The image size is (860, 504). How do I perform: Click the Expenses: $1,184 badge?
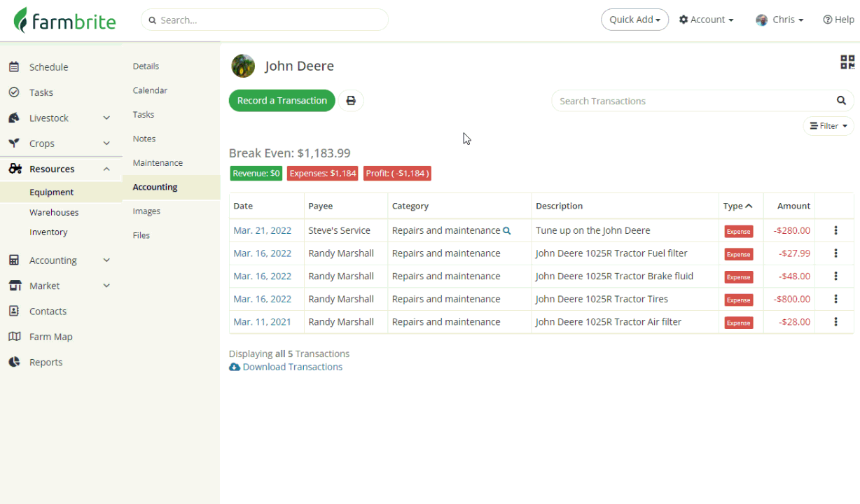coord(323,173)
